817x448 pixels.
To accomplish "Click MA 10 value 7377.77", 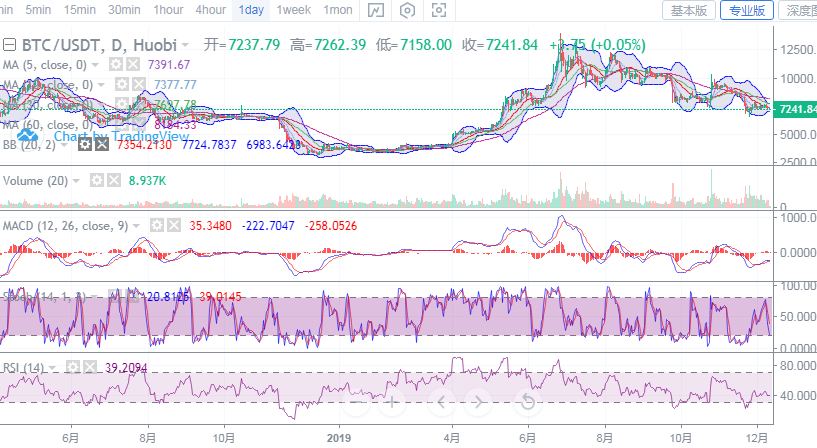I will pyautogui.click(x=175, y=84).
